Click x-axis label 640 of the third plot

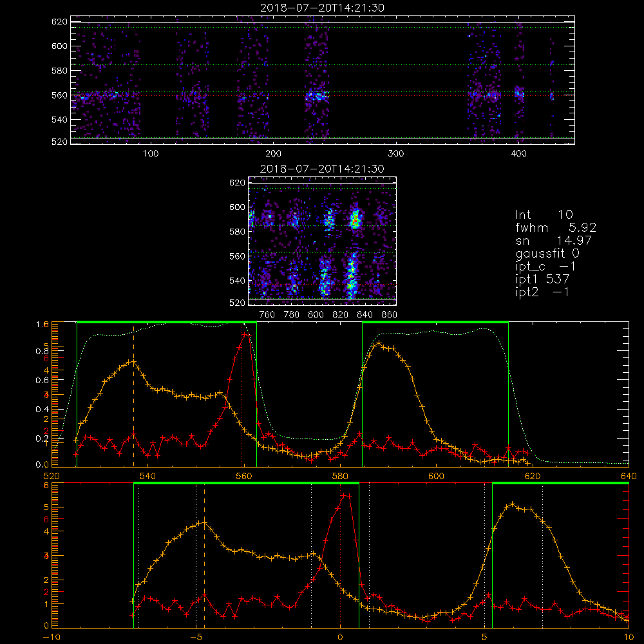629,477
